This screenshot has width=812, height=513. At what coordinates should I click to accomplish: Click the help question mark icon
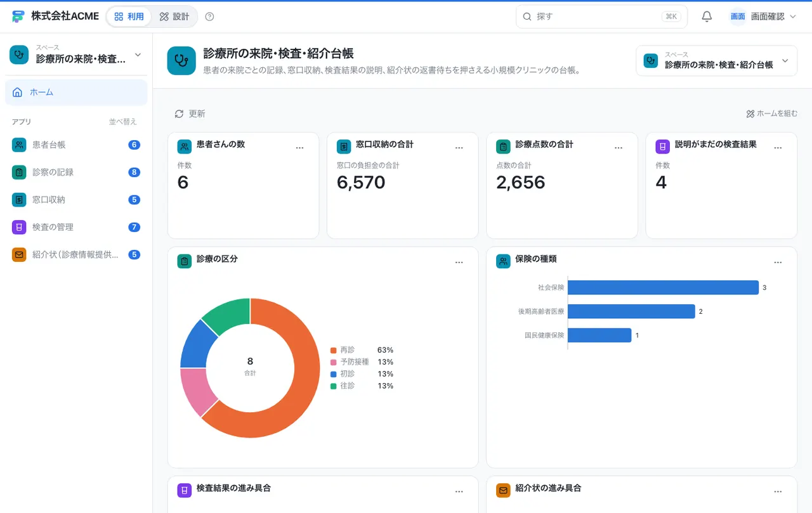210,16
